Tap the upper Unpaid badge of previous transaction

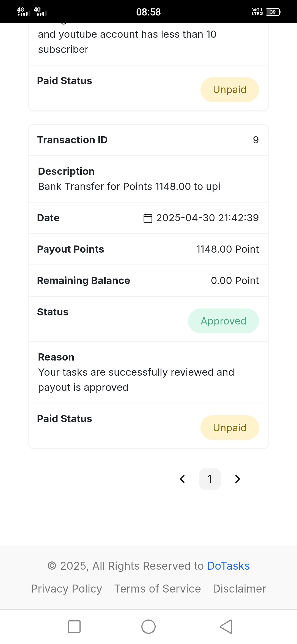230,90
